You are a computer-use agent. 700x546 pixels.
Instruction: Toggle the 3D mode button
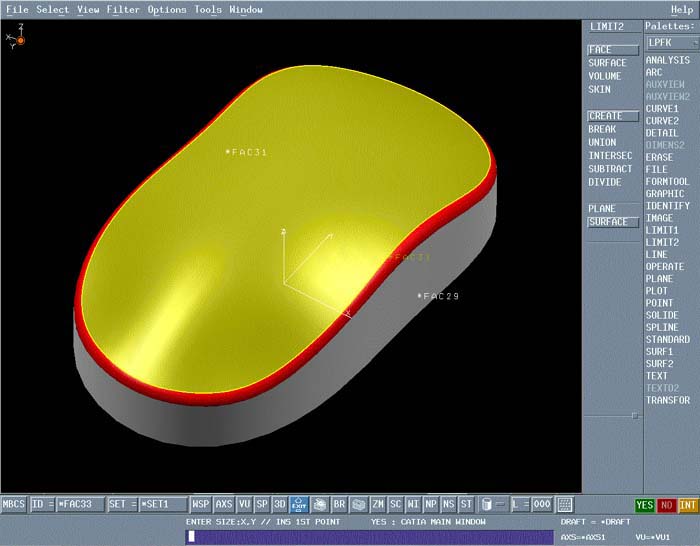coord(280,505)
